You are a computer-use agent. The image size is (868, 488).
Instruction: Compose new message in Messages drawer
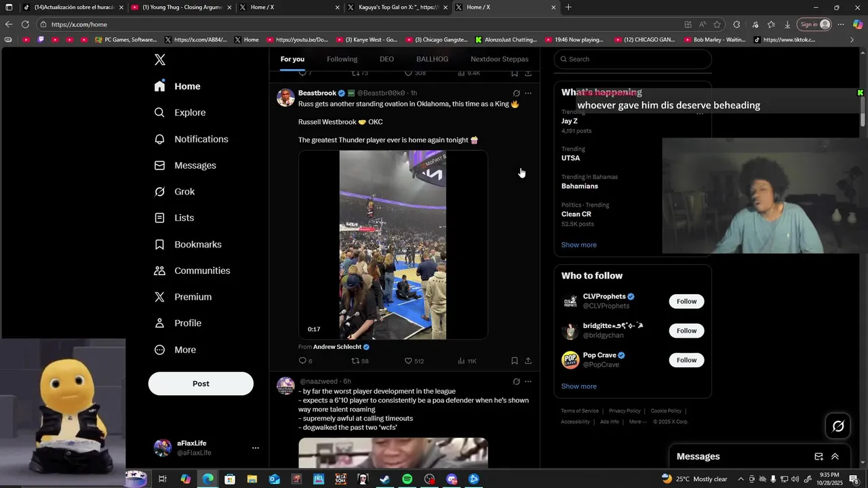(818, 457)
